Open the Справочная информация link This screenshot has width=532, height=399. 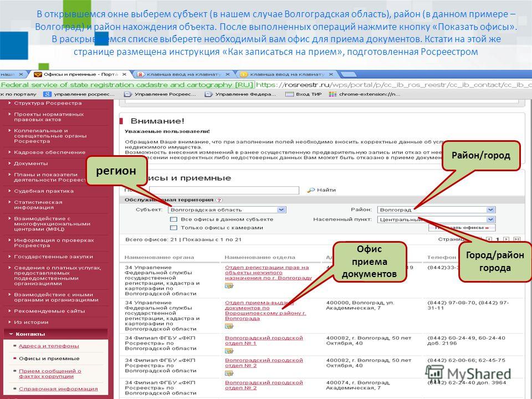58,389
